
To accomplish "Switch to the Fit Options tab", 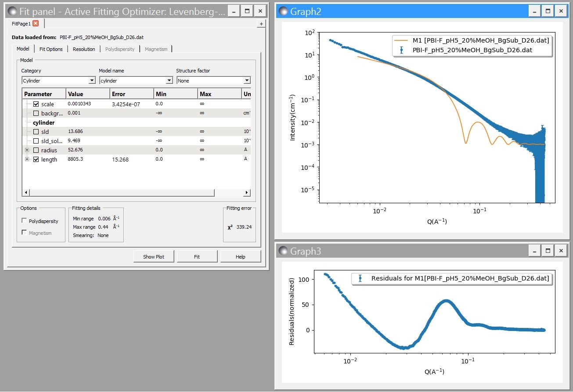I will click(x=51, y=49).
